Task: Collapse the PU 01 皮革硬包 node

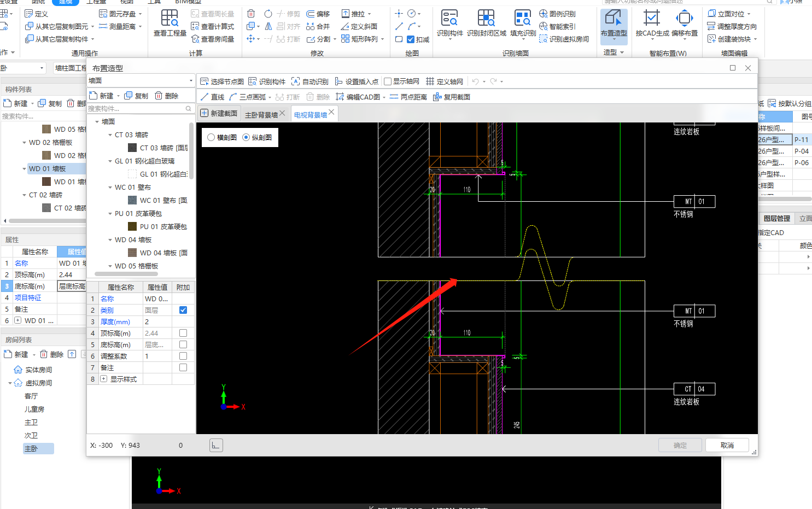Action: click(110, 213)
